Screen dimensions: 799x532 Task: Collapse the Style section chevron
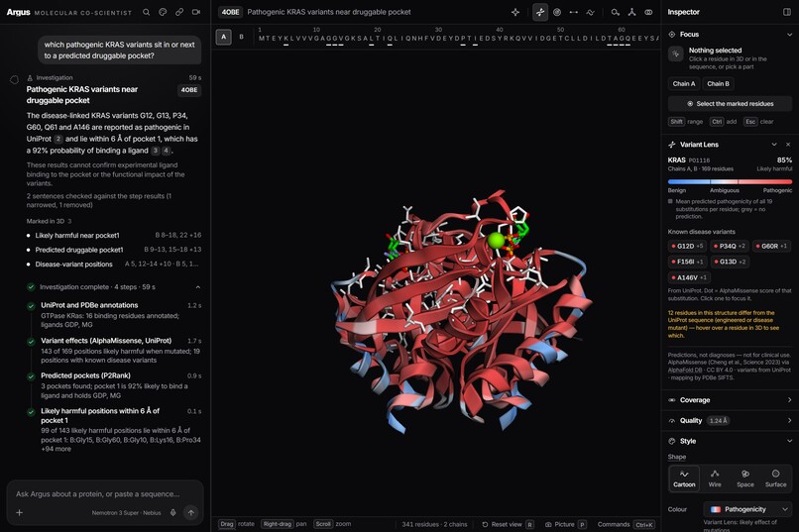pos(789,441)
